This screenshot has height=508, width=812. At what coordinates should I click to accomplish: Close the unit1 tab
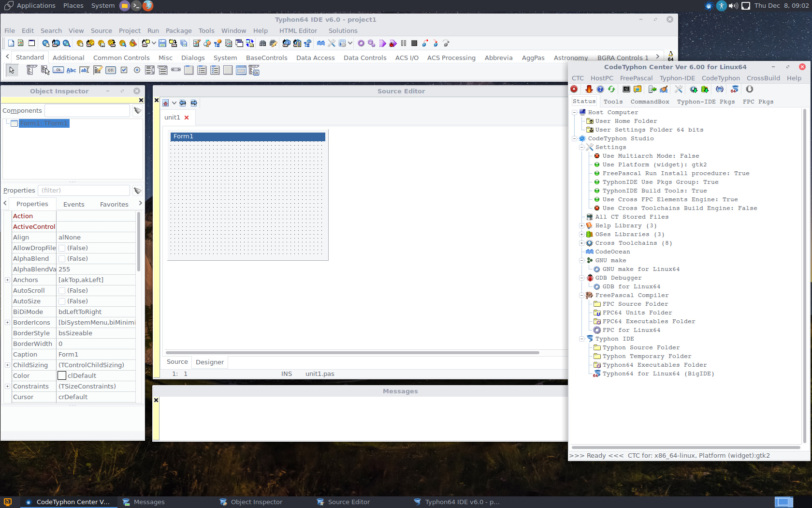(x=187, y=118)
